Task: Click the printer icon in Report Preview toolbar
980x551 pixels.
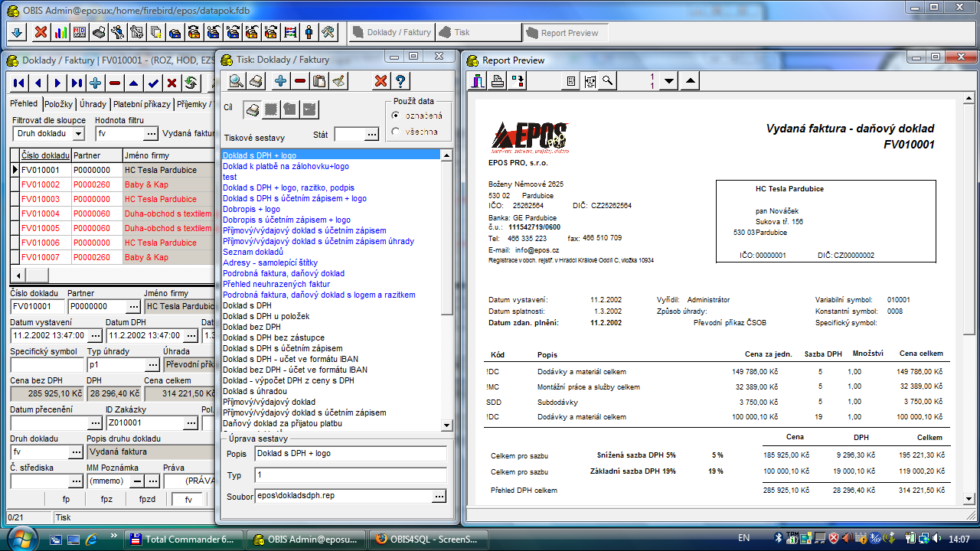Action: pyautogui.click(x=498, y=81)
